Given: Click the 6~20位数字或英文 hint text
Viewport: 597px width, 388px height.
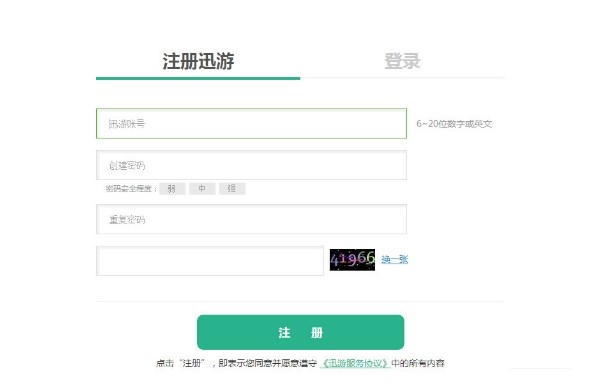Looking at the screenshot, I should pyautogui.click(x=454, y=124).
